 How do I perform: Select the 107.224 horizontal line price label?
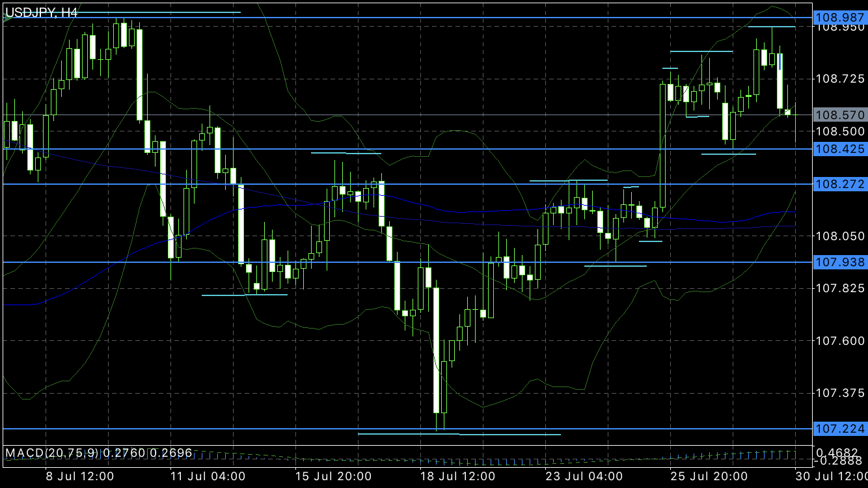click(840, 428)
